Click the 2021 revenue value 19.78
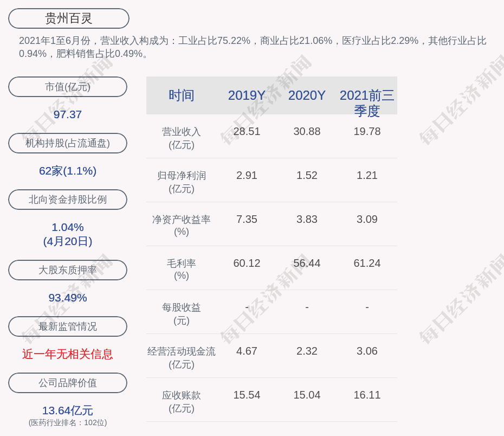This screenshot has width=504, height=436. point(367,131)
